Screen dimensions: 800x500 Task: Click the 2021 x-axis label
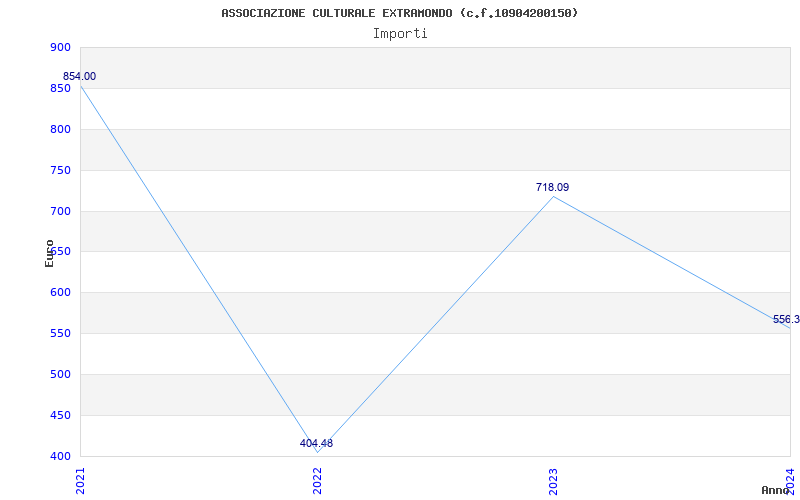pos(80,481)
